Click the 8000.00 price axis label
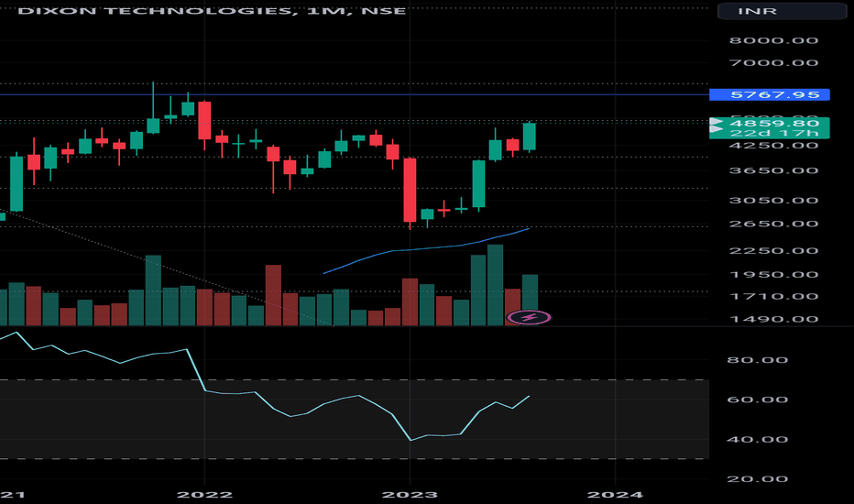Image resolution: width=854 pixels, height=504 pixels. point(773,40)
